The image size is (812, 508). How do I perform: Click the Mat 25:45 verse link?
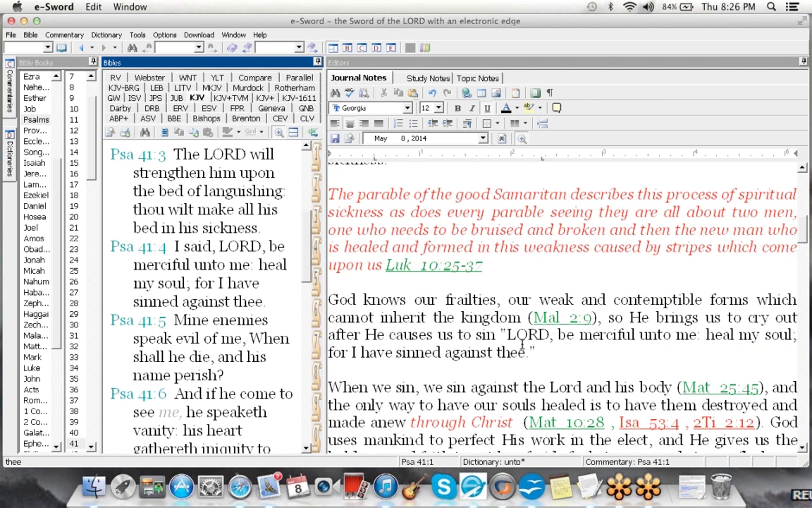tap(720, 388)
